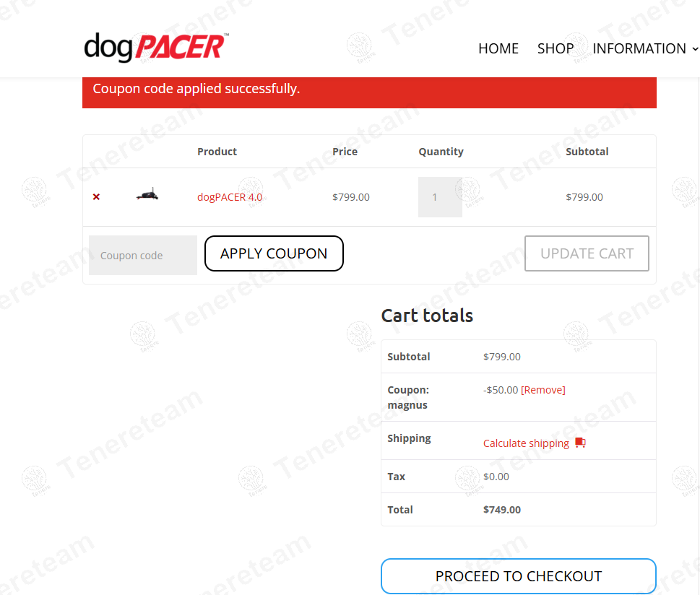
Task: Click the Total row label
Action: click(400, 510)
